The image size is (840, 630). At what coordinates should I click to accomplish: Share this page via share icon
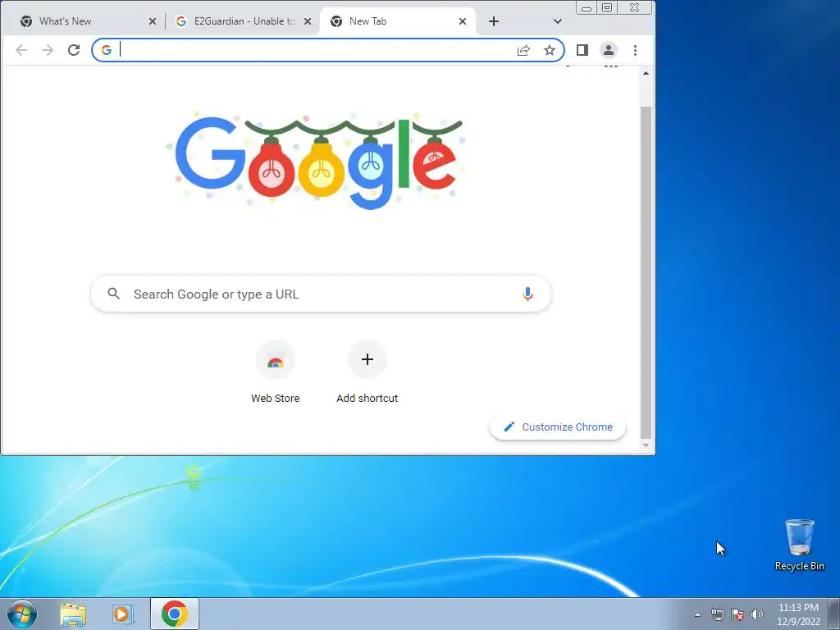[523, 50]
